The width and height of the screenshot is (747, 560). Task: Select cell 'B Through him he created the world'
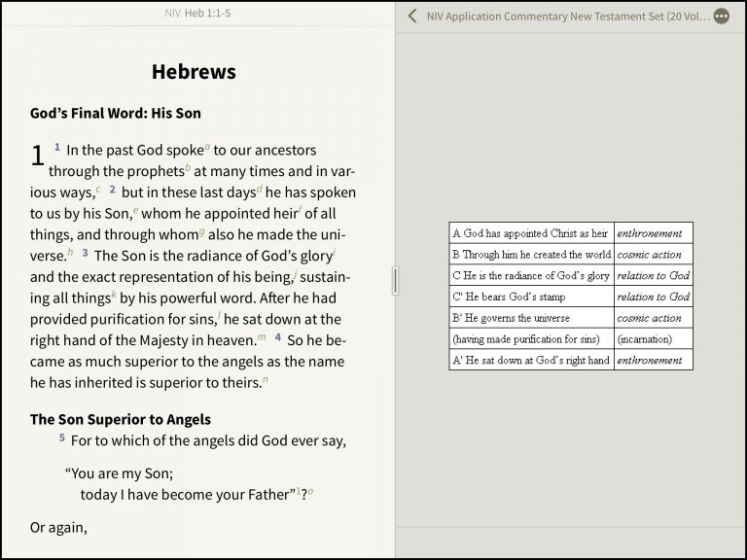[x=531, y=255]
